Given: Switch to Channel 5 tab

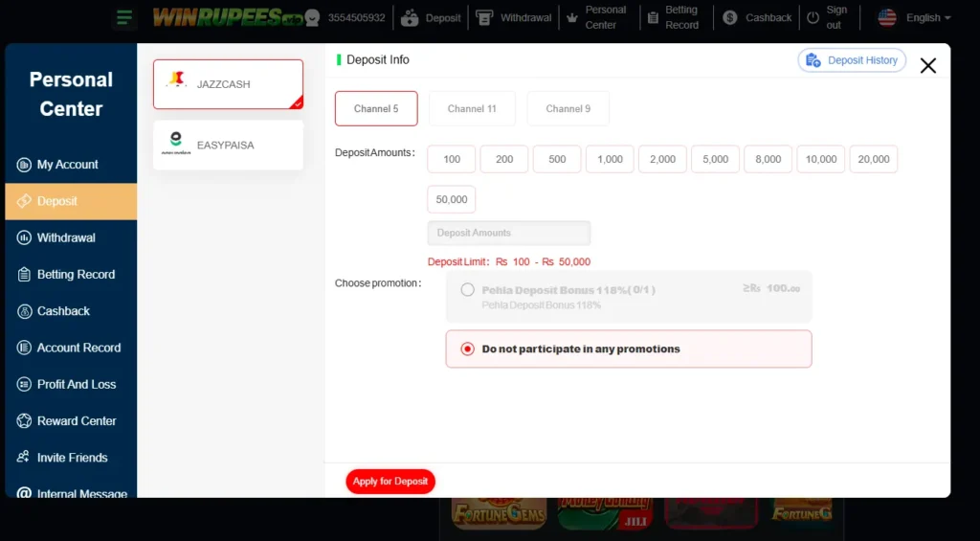Looking at the screenshot, I should tap(376, 109).
